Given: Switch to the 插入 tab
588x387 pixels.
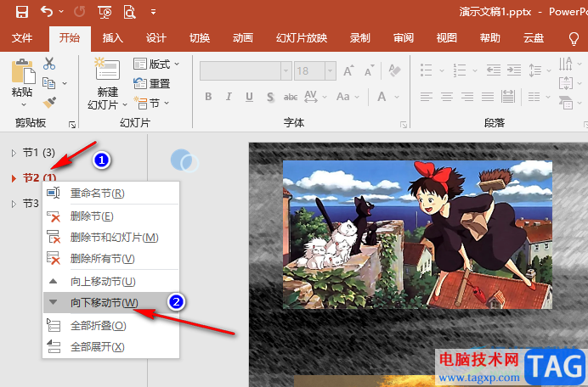Looking at the screenshot, I should [113, 38].
